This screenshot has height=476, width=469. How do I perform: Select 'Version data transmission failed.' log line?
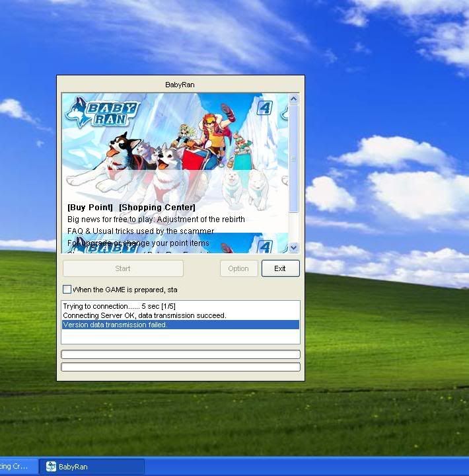pyautogui.click(x=180, y=325)
